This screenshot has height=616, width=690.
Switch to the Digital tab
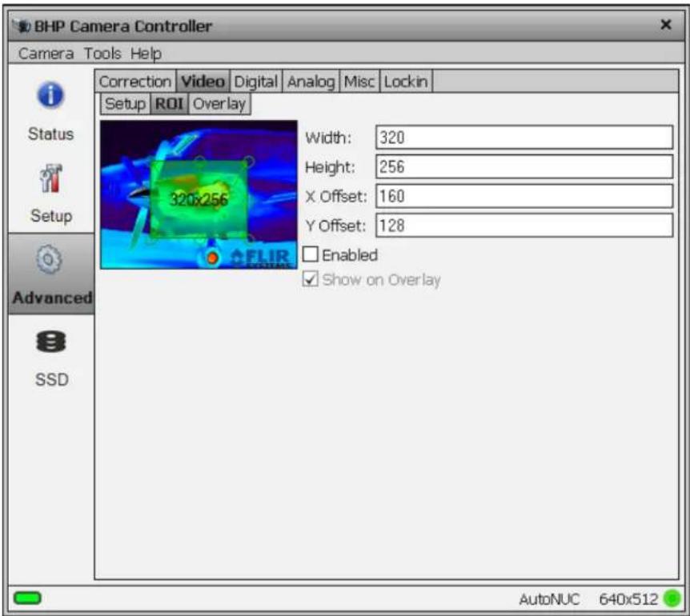(255, 82)
